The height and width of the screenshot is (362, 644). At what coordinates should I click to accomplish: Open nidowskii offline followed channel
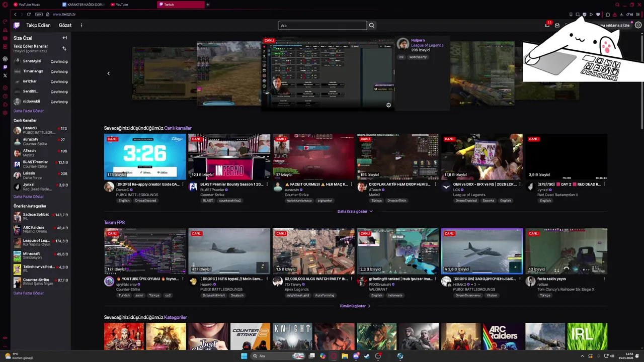[41, 102]
